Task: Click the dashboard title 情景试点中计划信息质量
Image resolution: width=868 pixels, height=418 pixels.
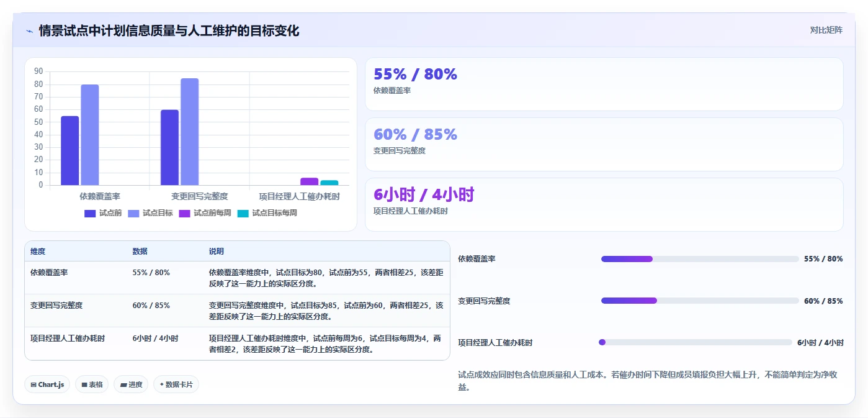Action: (169, 30)
